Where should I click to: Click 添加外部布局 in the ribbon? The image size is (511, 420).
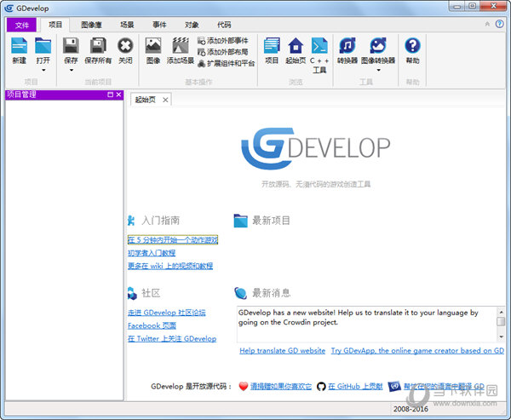pos(223,52)
